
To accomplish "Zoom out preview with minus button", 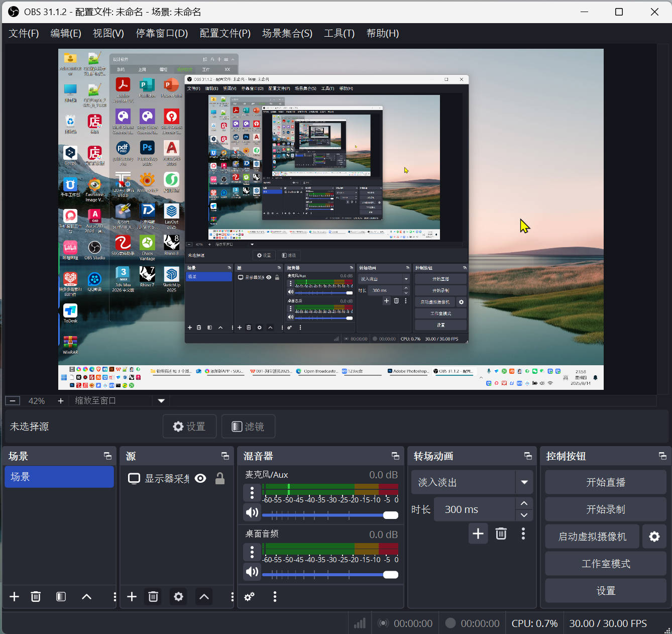I will (13, 400).
